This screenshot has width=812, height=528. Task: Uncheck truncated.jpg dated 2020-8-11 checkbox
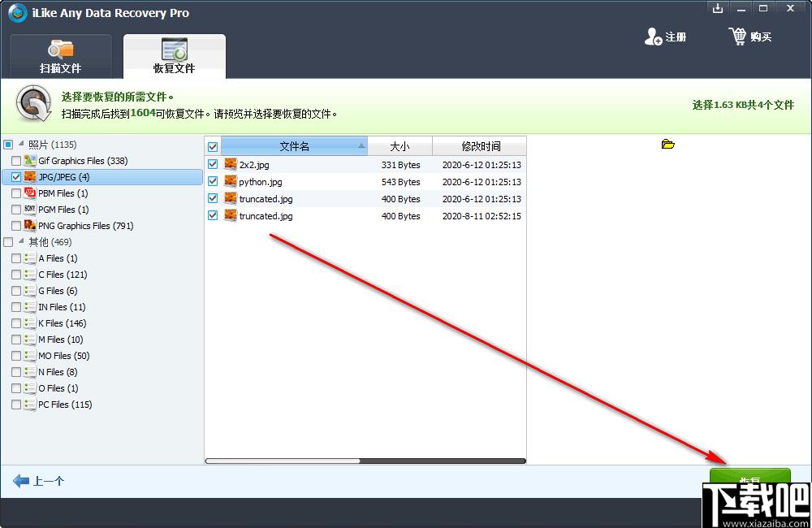[212, 215]
